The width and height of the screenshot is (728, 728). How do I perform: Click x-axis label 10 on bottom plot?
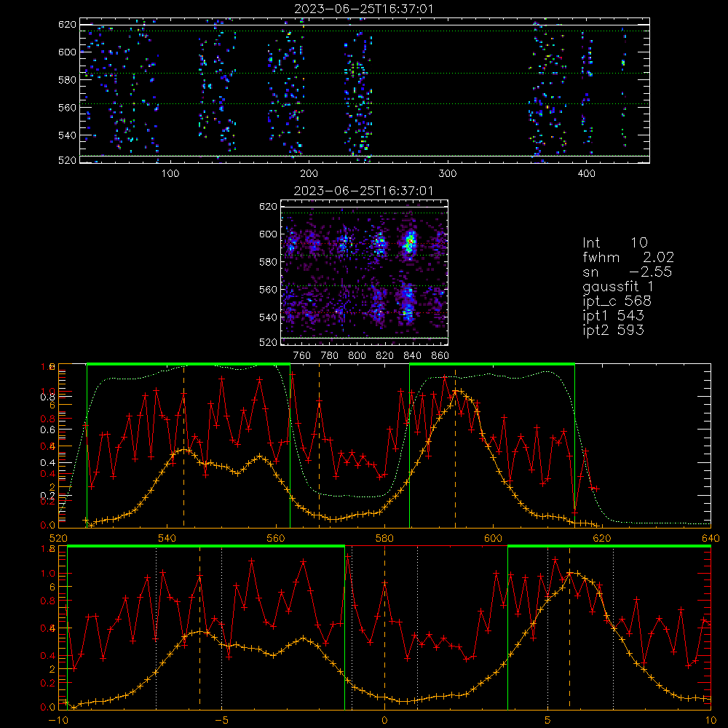[711, 720]
